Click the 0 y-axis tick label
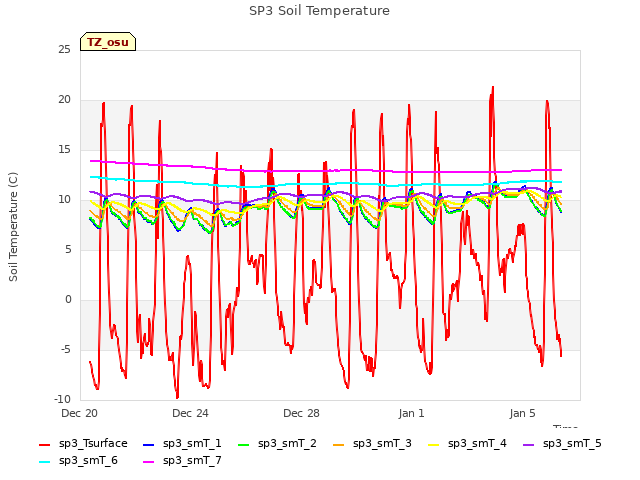This screenshot has width=640, height=480. point(68,300)
